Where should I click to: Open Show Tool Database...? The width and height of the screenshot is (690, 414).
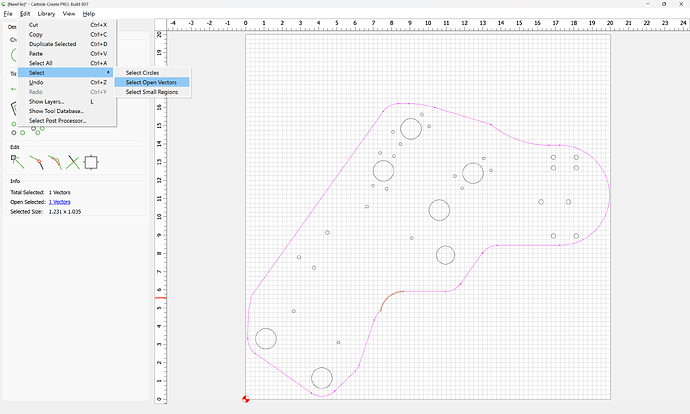(x=67, y=111)
